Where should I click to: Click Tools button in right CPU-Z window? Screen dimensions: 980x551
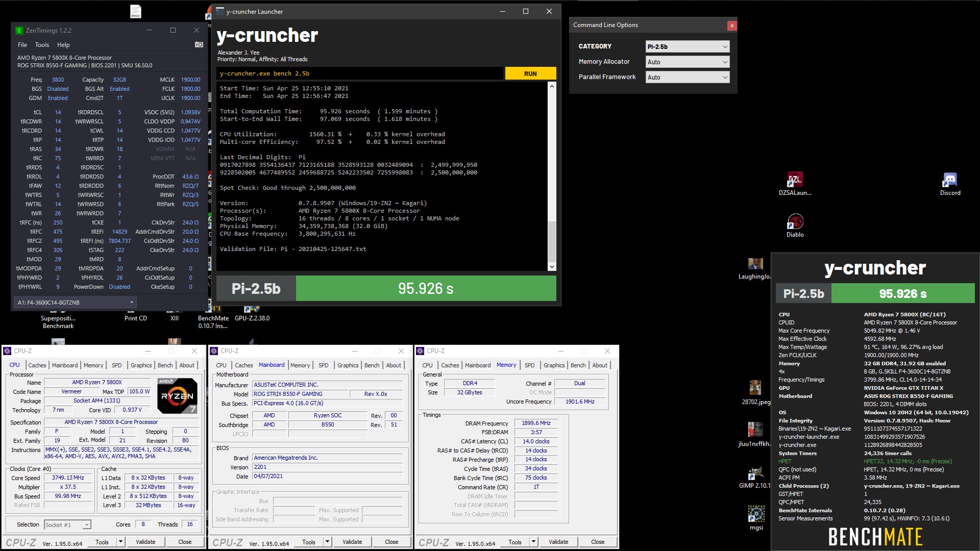tap(515, 542)
